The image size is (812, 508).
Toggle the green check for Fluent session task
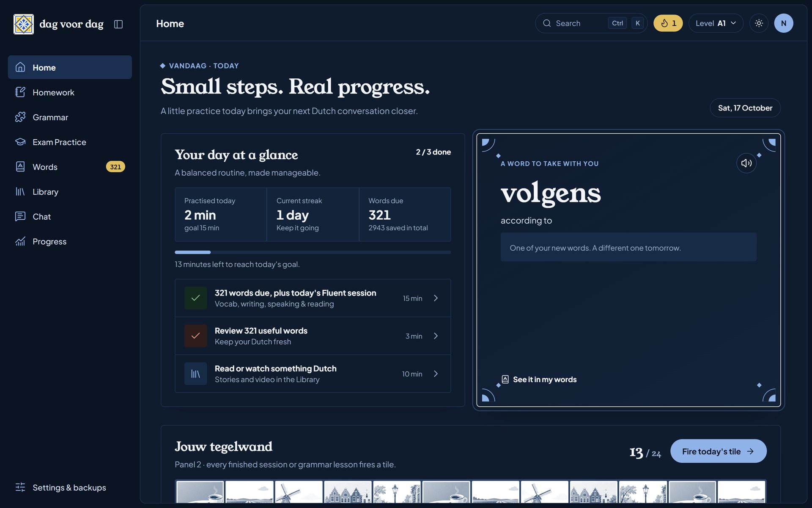195,298
